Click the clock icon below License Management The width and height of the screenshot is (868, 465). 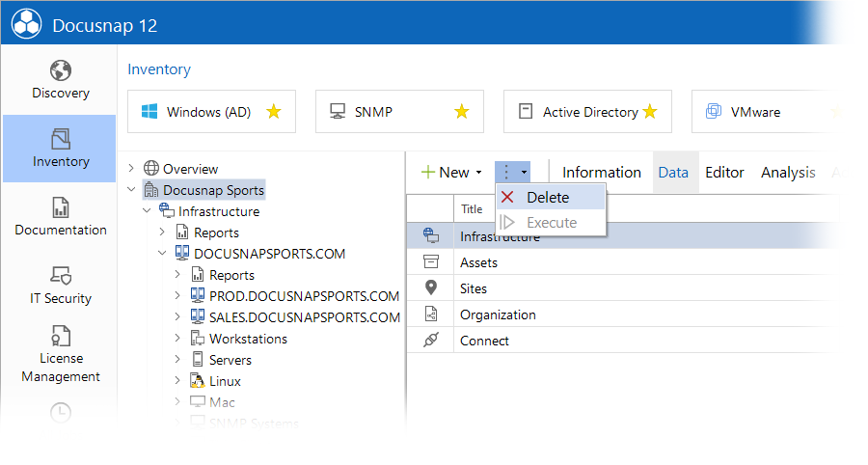(61, 412)
